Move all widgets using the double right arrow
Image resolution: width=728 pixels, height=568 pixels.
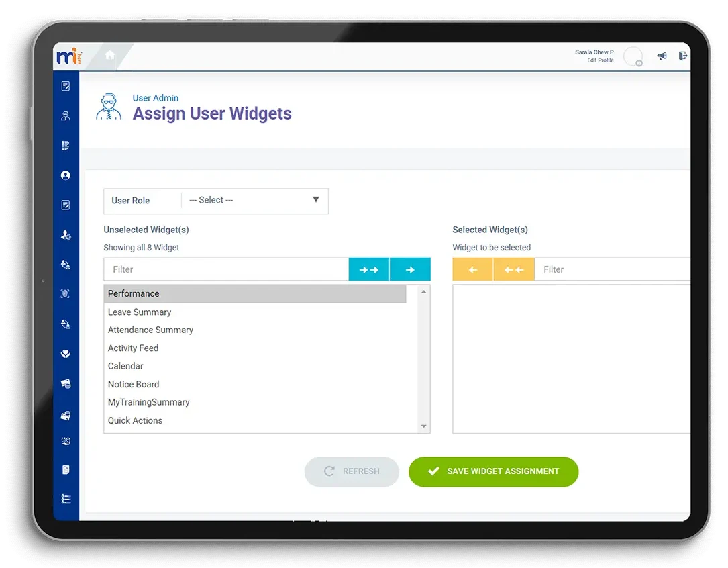click(x=368, y=269)
